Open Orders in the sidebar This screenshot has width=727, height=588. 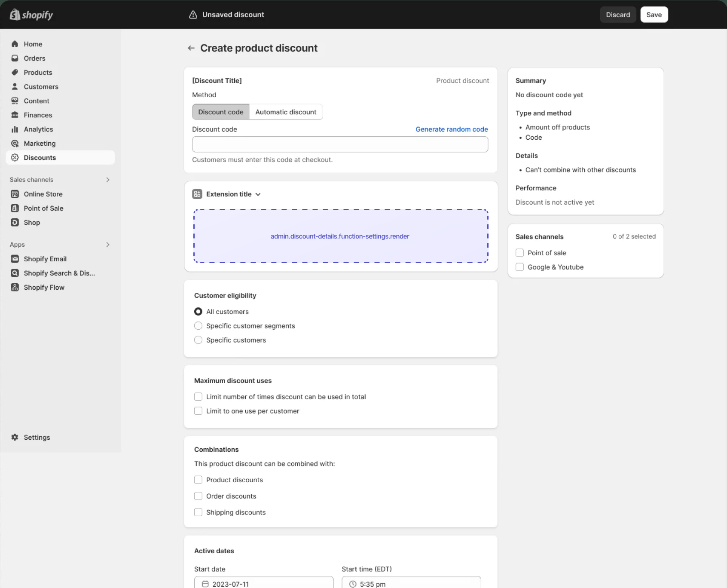60,58
